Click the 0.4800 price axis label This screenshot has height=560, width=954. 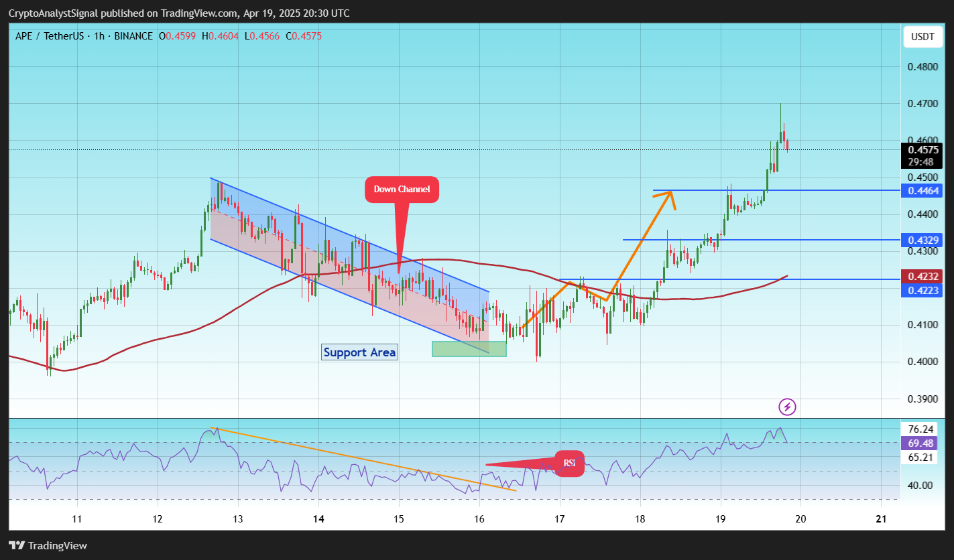click(x=922, y=67)
